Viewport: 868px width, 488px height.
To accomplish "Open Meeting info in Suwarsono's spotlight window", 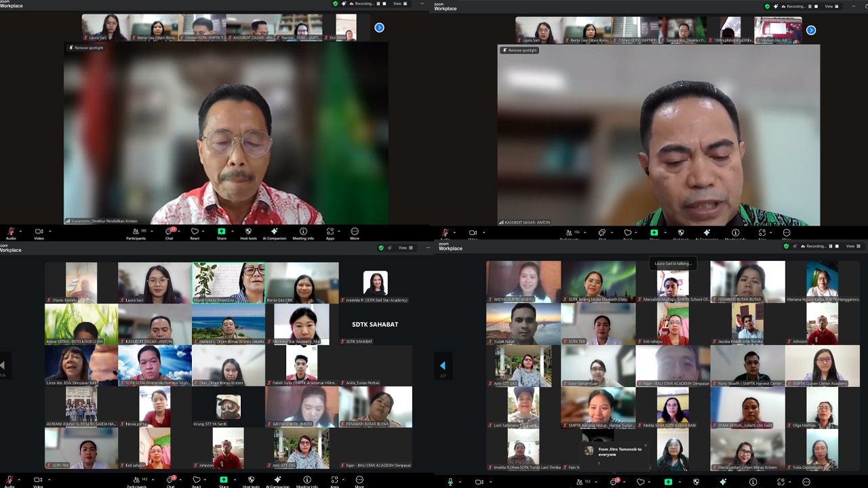I will coord(303,232).
